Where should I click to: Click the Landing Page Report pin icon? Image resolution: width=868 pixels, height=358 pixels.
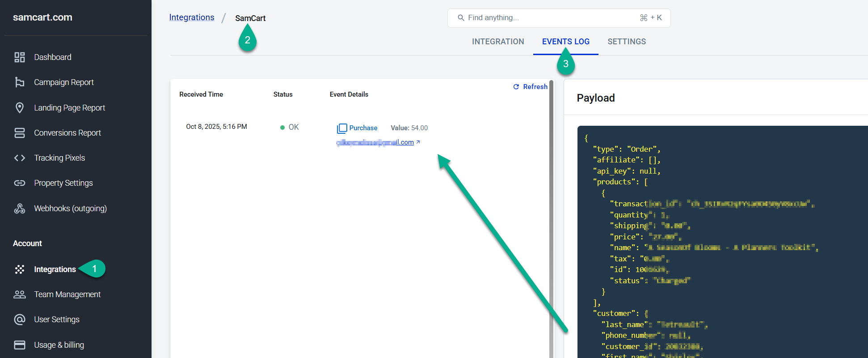20,108
